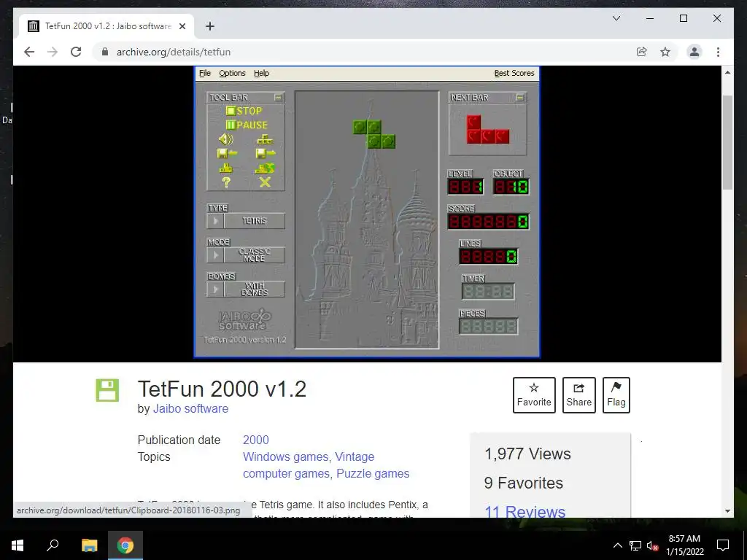747x560 pixels.
Task: Open the 2000 publication date link
Action: [x=256, y=440]
